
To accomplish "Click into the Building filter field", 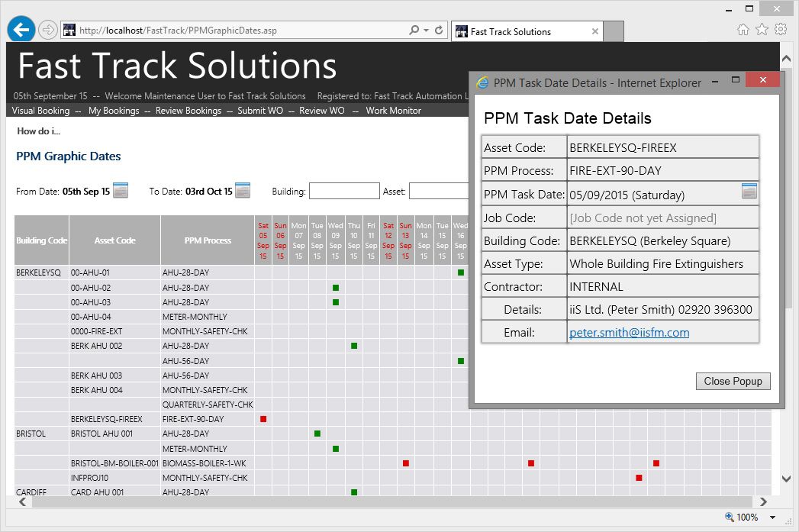I will click(343, 191).
